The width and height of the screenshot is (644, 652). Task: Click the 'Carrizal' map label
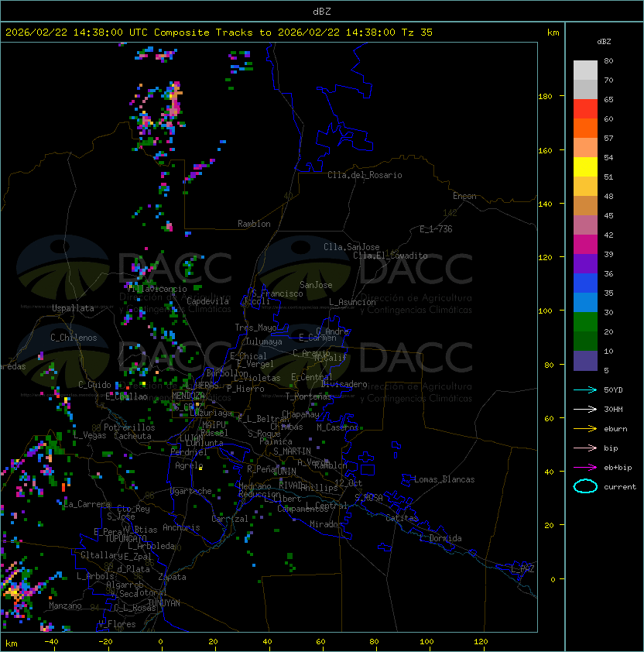(x=229, y=519)
